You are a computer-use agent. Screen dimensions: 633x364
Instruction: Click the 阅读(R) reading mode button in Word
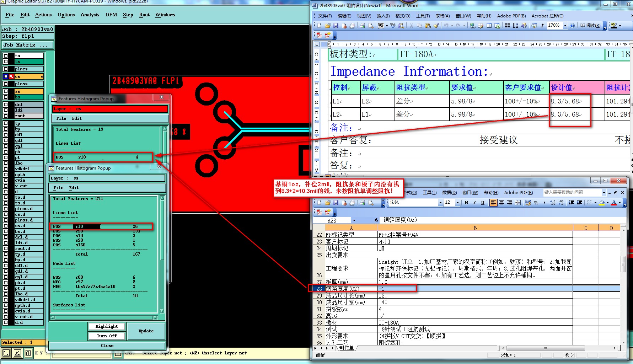(x=591, y=26)
